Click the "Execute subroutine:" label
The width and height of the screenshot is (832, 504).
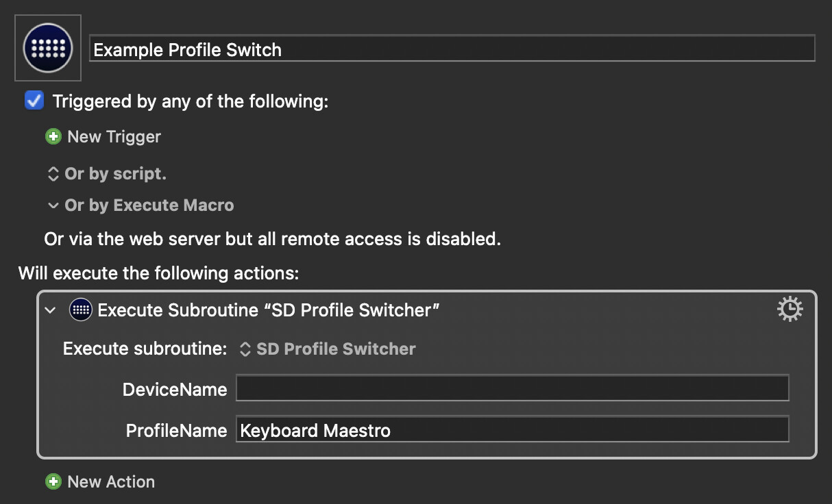(145, 349)
